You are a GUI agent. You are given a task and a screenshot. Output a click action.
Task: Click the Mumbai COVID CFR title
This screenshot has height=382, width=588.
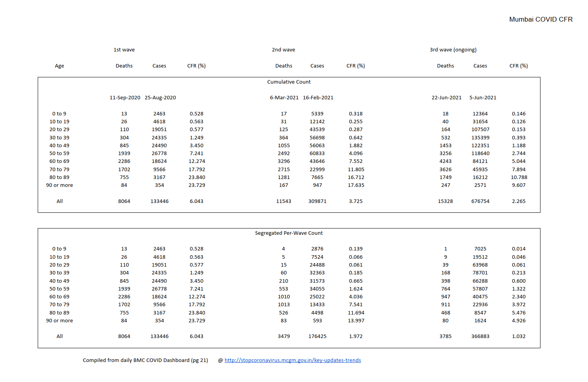pyautogui.click(x=541, y=19)
